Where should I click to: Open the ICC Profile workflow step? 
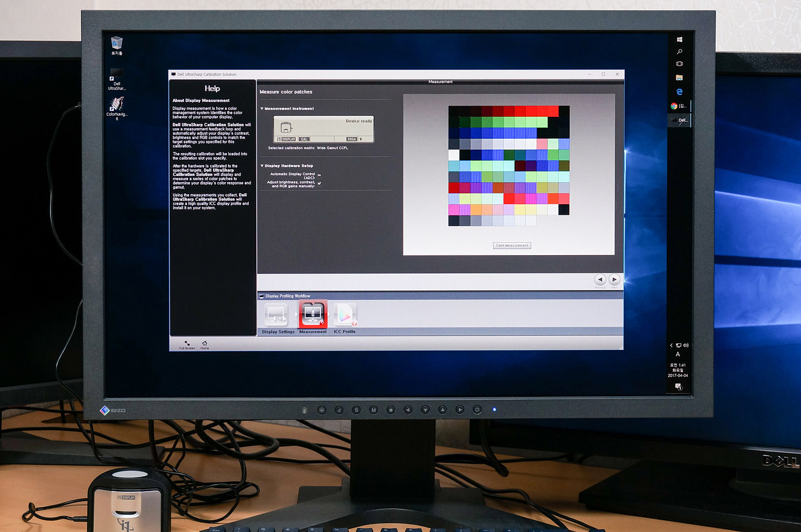tap(345, 314)
